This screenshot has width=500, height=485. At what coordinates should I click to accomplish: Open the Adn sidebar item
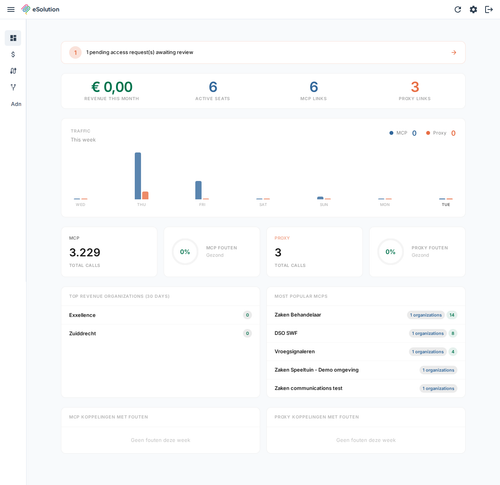pos(16,104)
